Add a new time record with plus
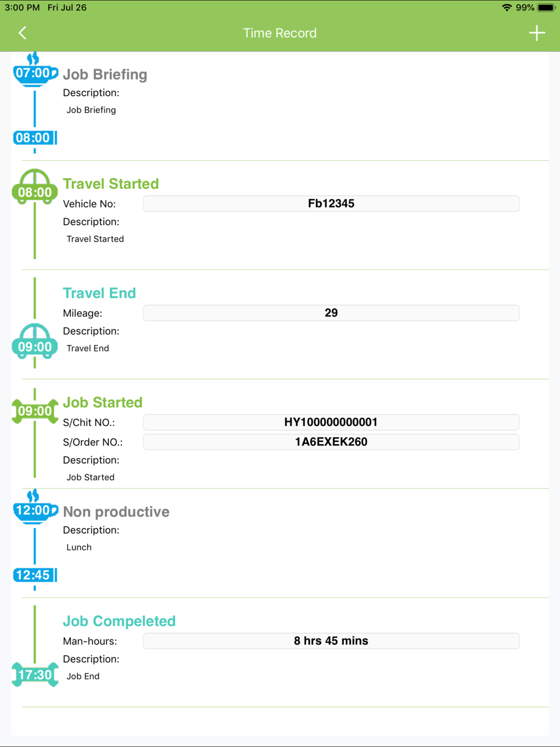The image size is (560, 747). tap(536, 33)
